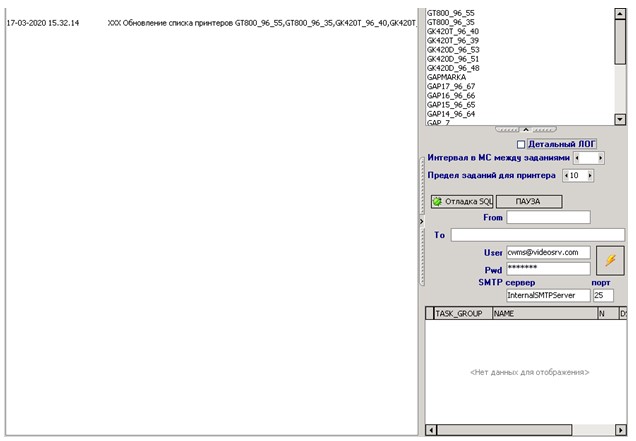Select printer GT800_96_55 in the list
Viewport: 636px width, 441px height.
[x=452, y=13]
